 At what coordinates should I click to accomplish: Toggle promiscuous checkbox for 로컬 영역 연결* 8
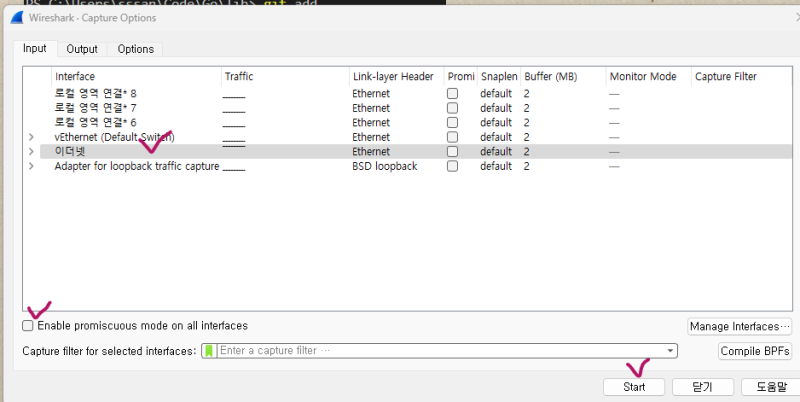453,93
